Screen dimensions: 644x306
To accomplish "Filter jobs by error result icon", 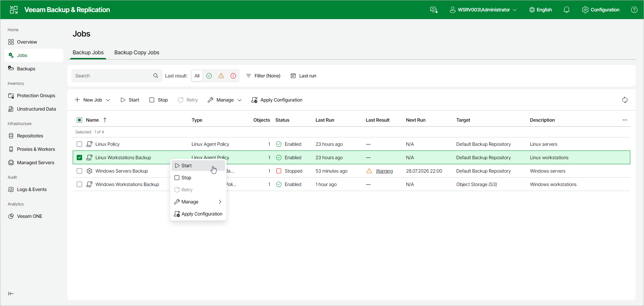I will (233, 76).
